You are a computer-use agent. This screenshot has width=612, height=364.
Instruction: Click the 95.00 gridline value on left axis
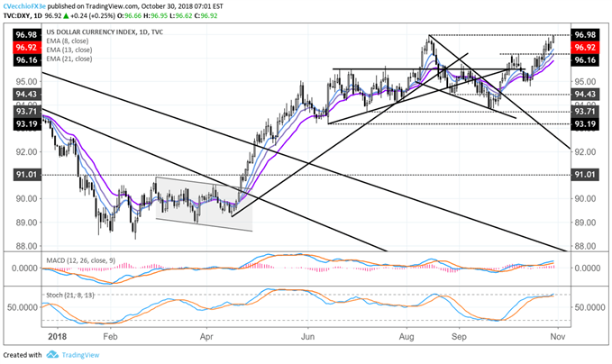[27, 81]
